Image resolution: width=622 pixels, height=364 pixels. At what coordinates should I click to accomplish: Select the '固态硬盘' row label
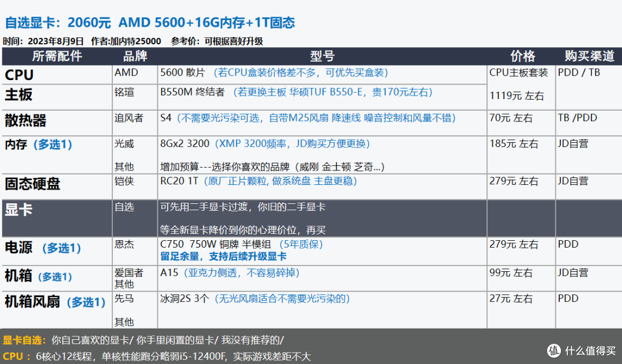point(32,184)
